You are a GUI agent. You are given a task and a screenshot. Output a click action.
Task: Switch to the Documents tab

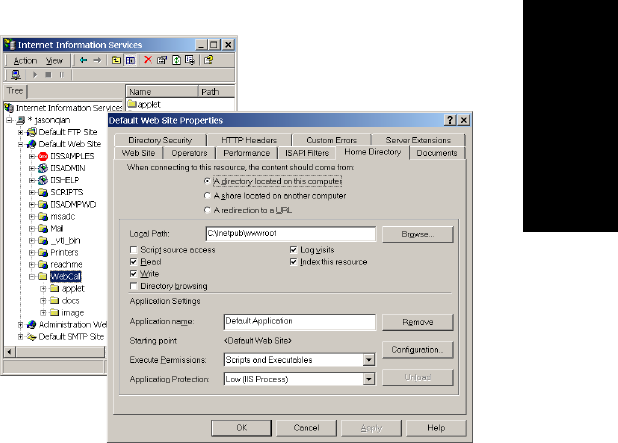[x=437, y=153]
